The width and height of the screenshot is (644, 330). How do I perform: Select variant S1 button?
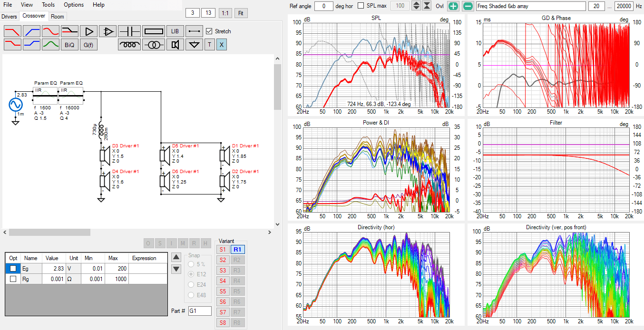pos(223,250)
